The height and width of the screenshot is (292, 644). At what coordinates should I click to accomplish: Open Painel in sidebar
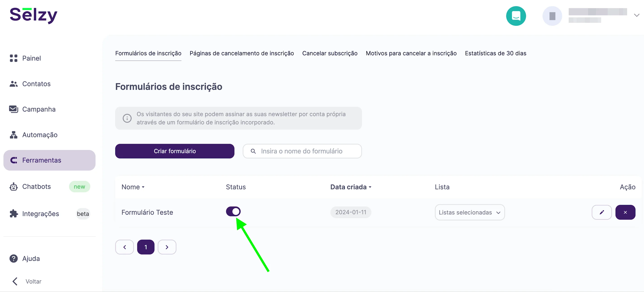tap(32, 58)
